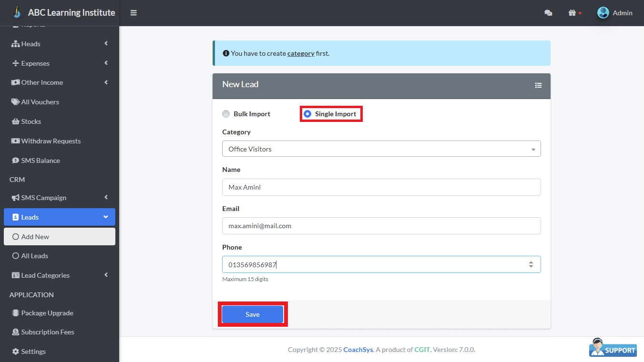The width and height of the screenshot is (644, 362).
Task: Open the Admin user avatar
Action: [x=603, y=13]
